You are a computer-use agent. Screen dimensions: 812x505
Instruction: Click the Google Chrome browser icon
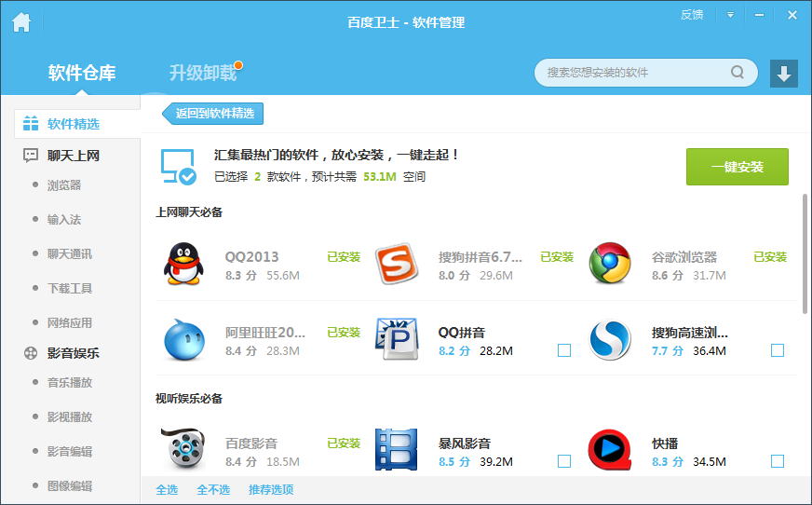click(610, 265)
